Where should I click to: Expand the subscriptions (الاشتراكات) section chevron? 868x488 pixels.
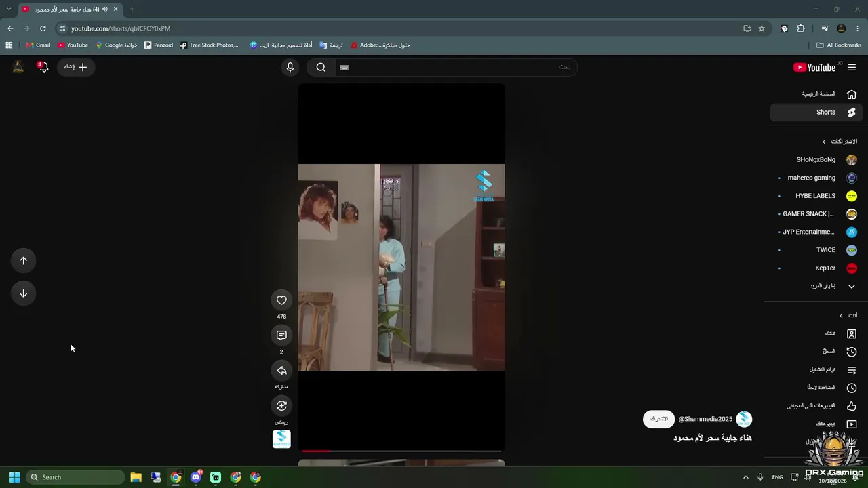[x=824, y=142]
